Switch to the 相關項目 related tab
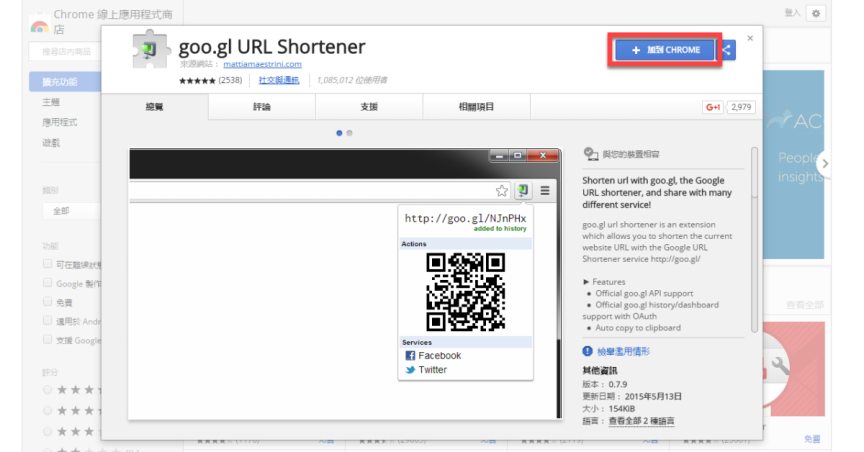The width and height of the screenshot is (864, 452). 477,107
